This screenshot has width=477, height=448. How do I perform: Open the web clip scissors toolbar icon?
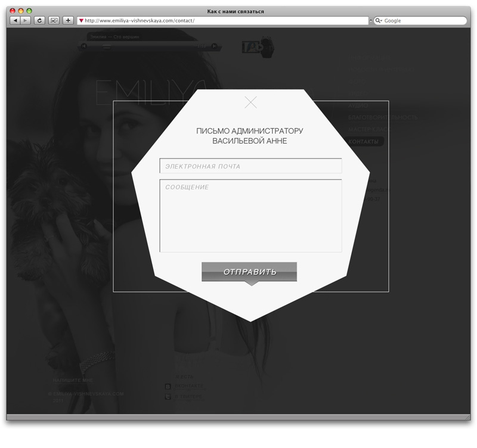click(x=54, y=20)
